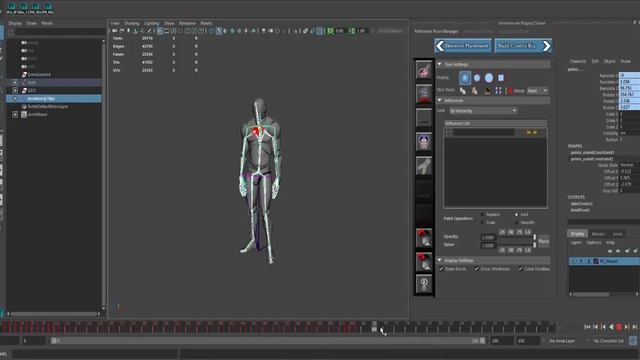Open the Layers menu in layer editor

tap(576, 242)
